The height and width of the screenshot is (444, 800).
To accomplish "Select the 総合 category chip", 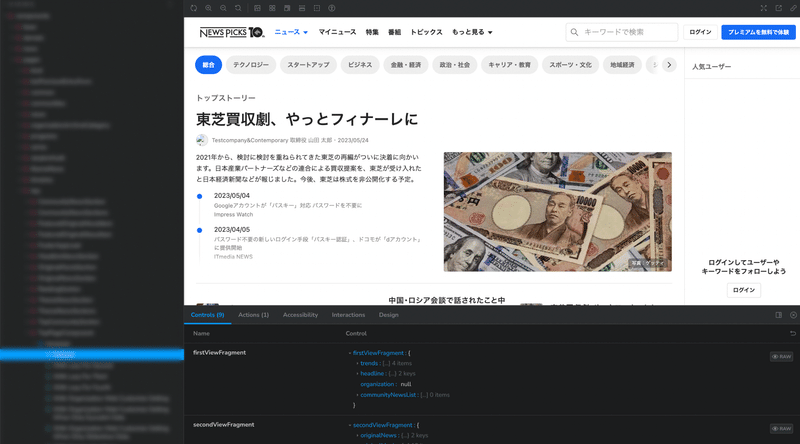I will pyautogui.click(x=208, y=65).
